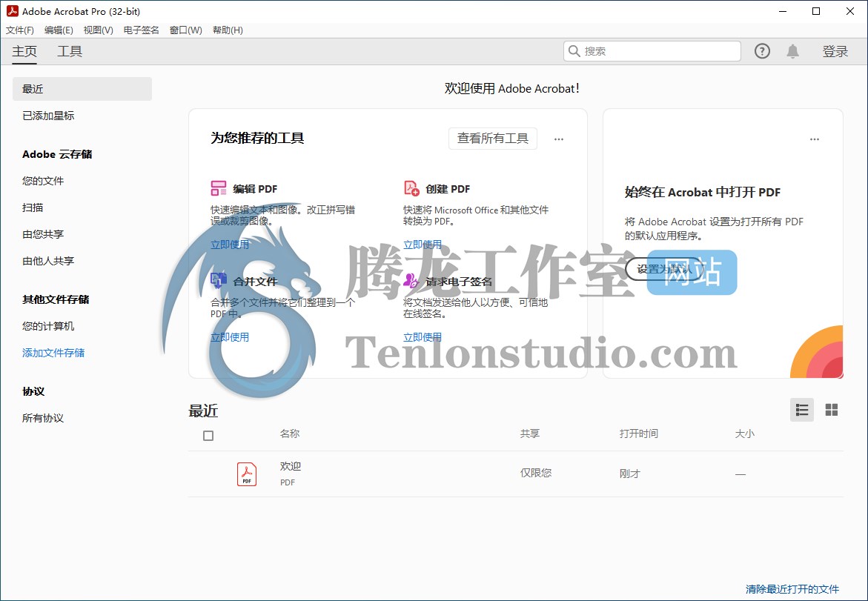Click the PDF file icon for 欢迎
Screen dimensions: 868x601
(247, 474)
